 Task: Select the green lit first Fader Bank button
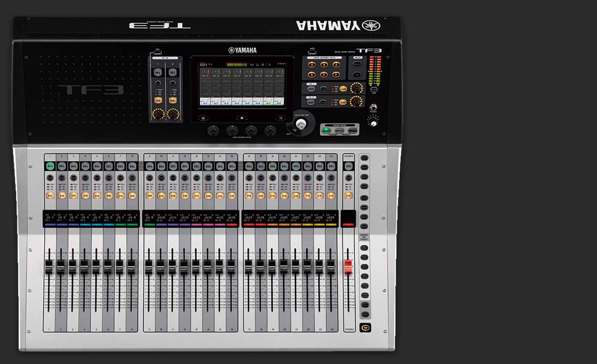tap(326, 130)
